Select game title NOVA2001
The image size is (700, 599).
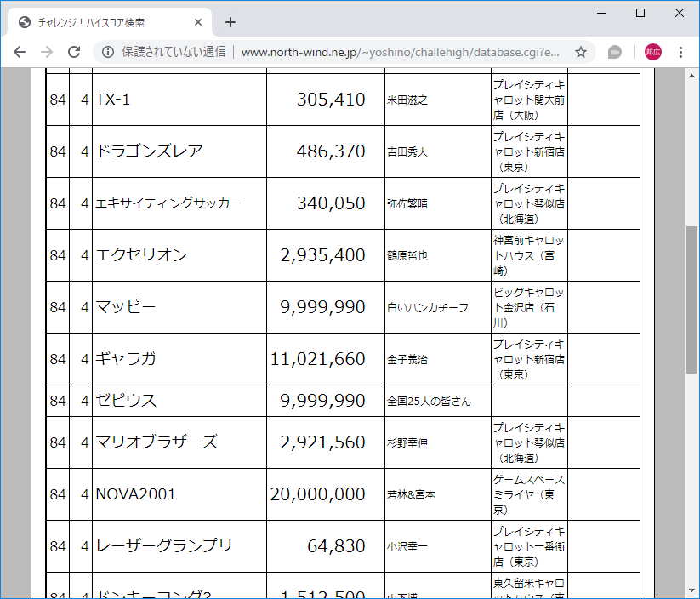coord(136,494)
